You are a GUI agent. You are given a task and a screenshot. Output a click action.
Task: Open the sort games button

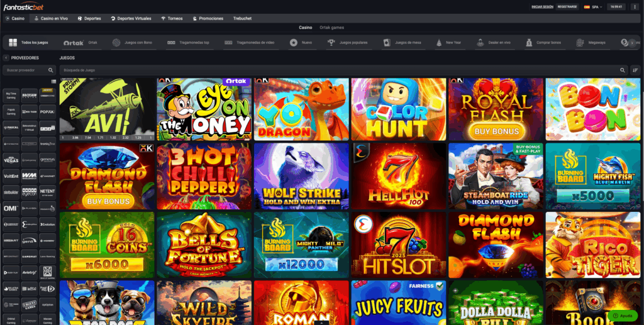click(635, 70)
